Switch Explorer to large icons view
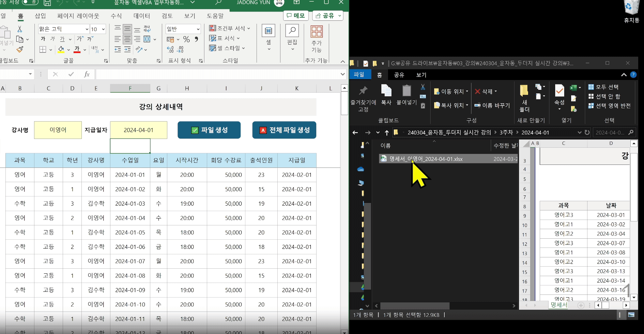 coord(631,315)
